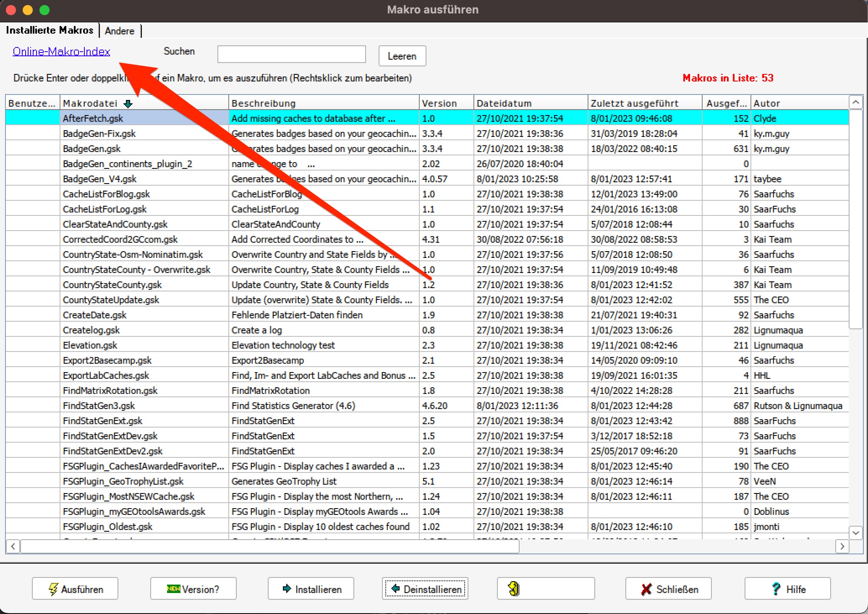
Task: Click the Installieren button
Action: coord(311,589)
